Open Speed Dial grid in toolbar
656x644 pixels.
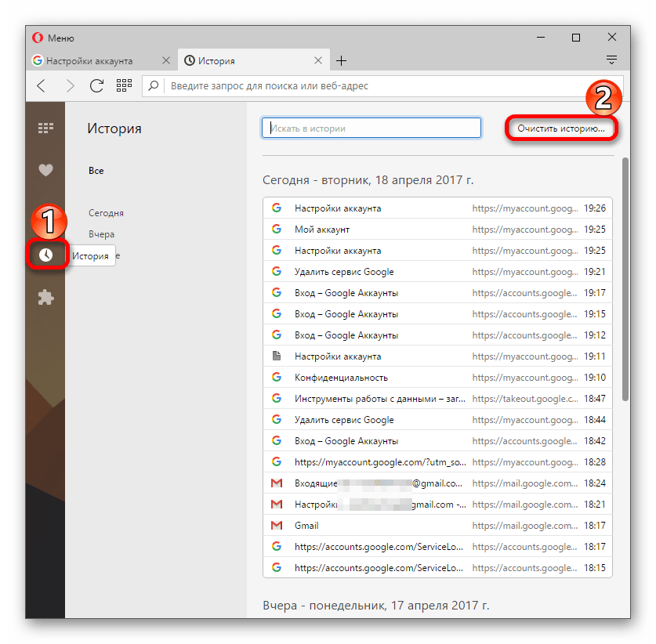[x=124, y=85]
